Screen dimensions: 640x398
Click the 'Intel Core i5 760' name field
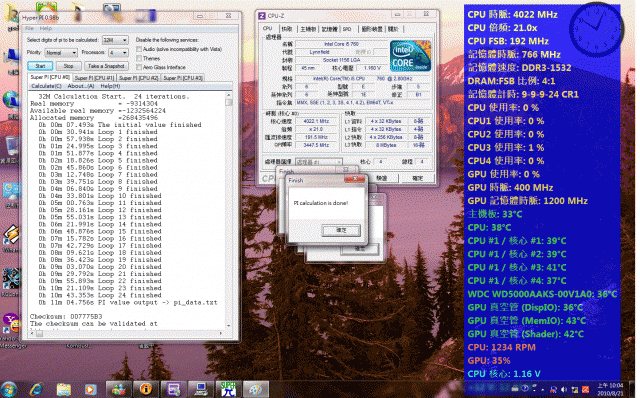[x=341, y=44]
